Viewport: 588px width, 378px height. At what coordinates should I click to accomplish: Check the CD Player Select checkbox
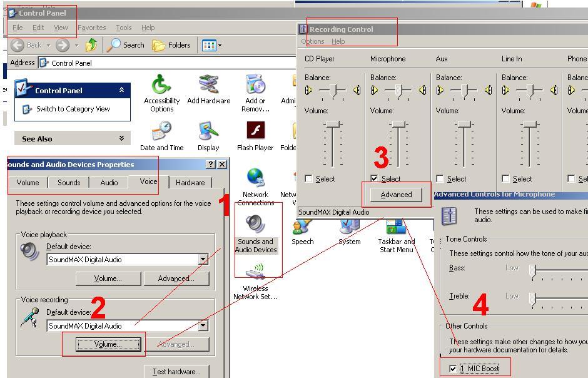tap(308, 178)
